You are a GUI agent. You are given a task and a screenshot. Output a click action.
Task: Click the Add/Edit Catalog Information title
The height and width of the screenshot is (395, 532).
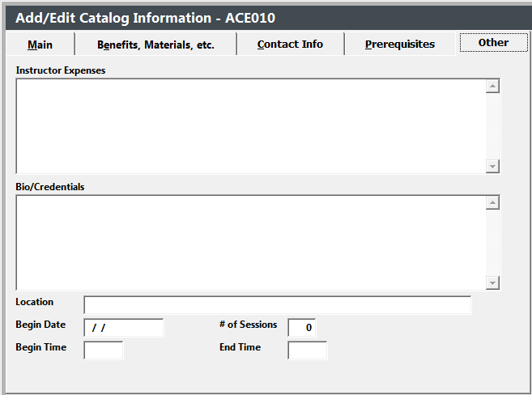145,18
